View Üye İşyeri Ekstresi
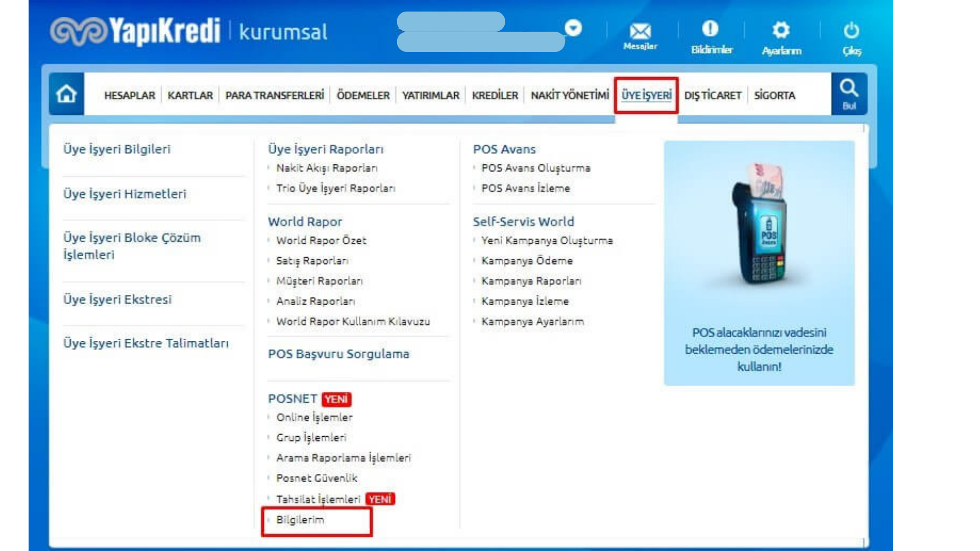Viewport: 980px width, 551px height. pyautogui.click(x=117, y=299)
